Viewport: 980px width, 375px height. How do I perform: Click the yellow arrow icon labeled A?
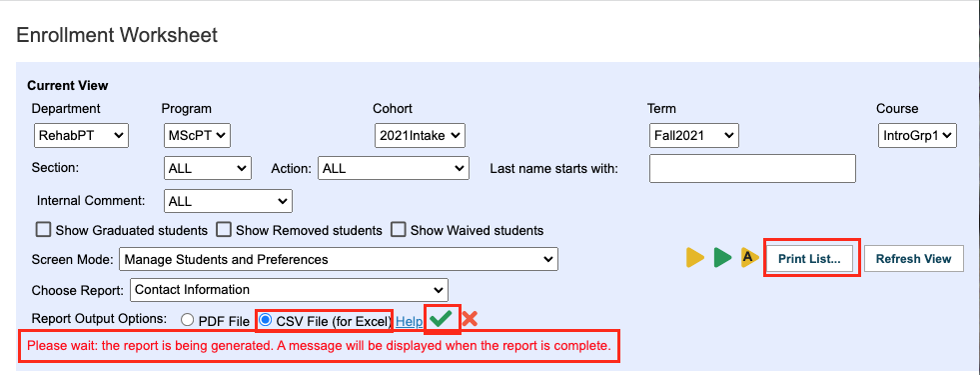tap(749, 257)
